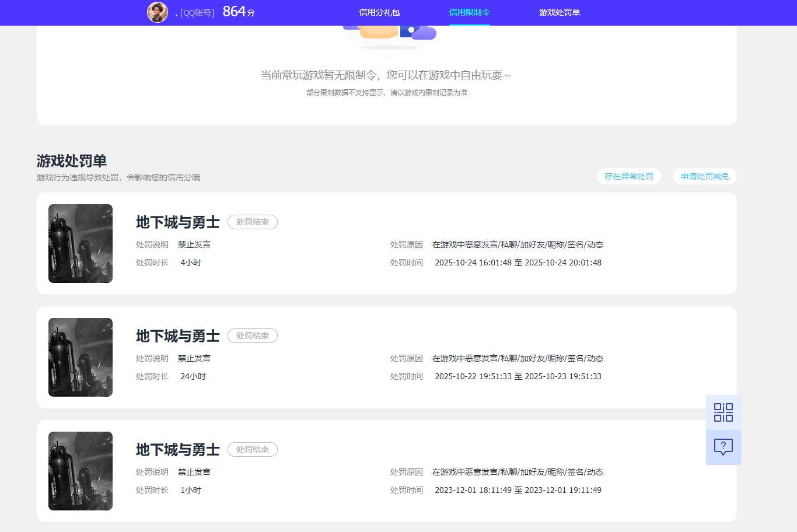The width and height of the screenshot is (797, 532).
Task: Click the 禁止发言 penalty description on first card
Action: [194, 244]
